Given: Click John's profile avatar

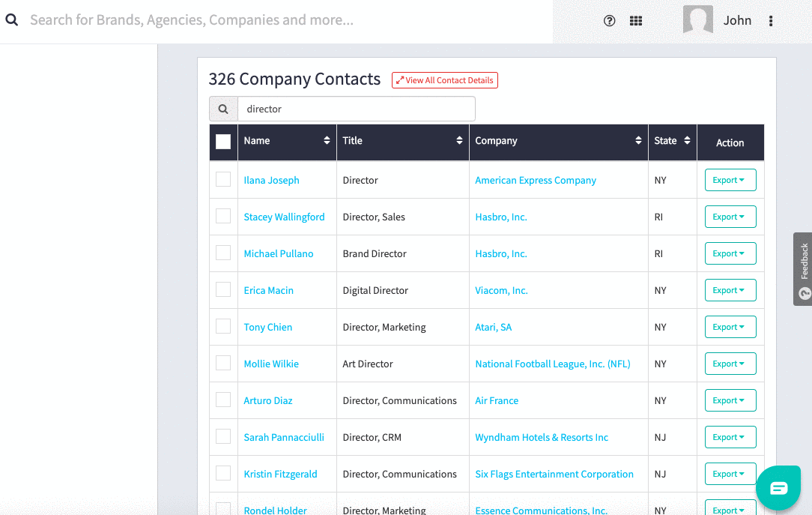Looking at the screenshot, I should [x=697, y=19].
